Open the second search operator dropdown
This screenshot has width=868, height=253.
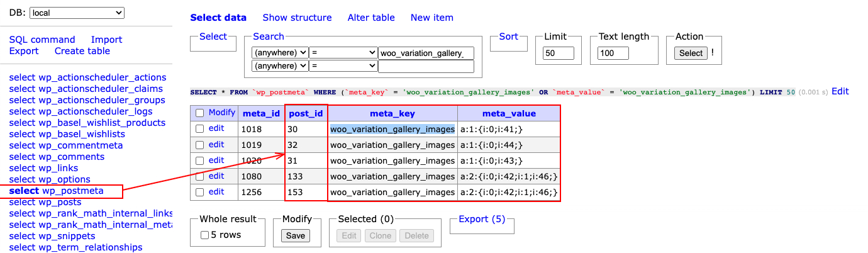[343, 65]
